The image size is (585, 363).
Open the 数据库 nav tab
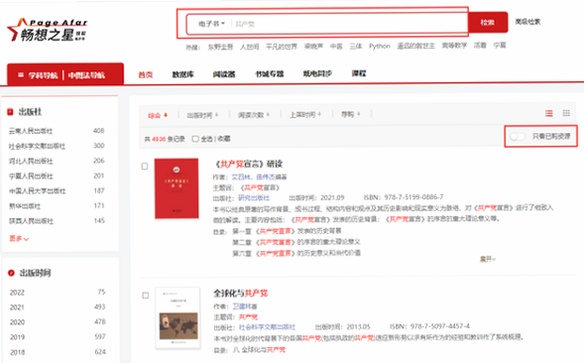click(183, 74)
